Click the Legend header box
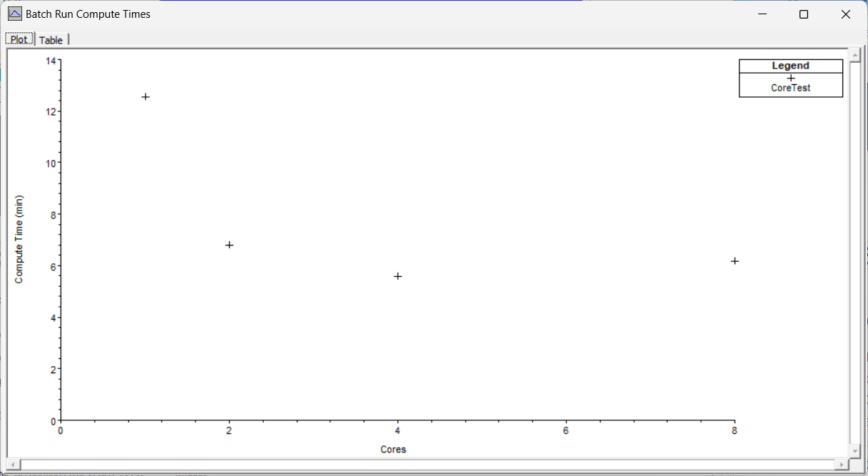Viewport: 868px width, 476px height. pos(790,66)
